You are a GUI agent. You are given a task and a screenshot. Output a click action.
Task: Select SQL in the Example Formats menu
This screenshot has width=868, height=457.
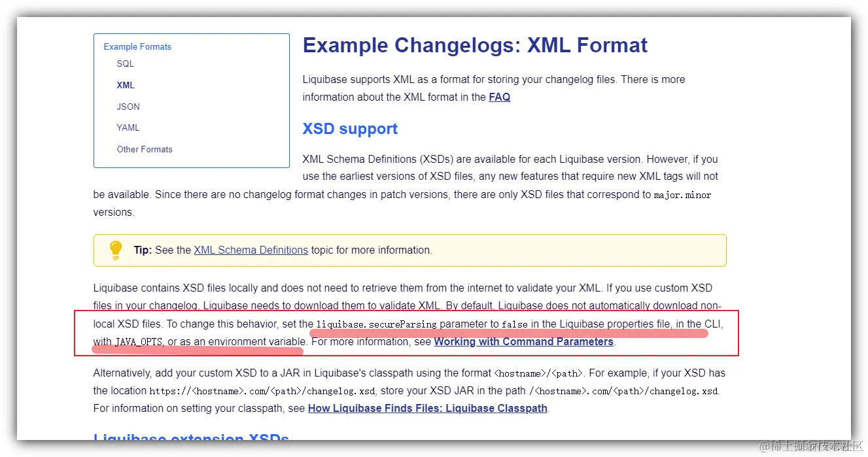(x=125, y=63)
